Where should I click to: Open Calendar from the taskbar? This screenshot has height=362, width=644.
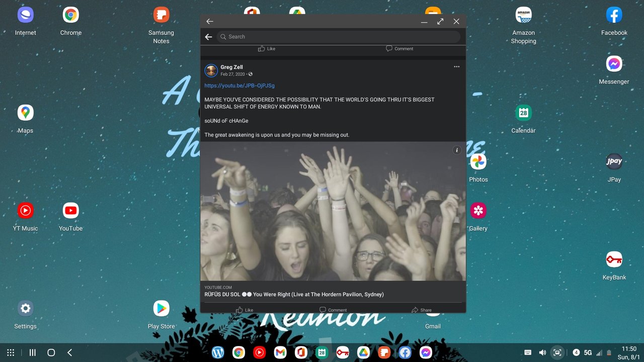tap(322, 353)
